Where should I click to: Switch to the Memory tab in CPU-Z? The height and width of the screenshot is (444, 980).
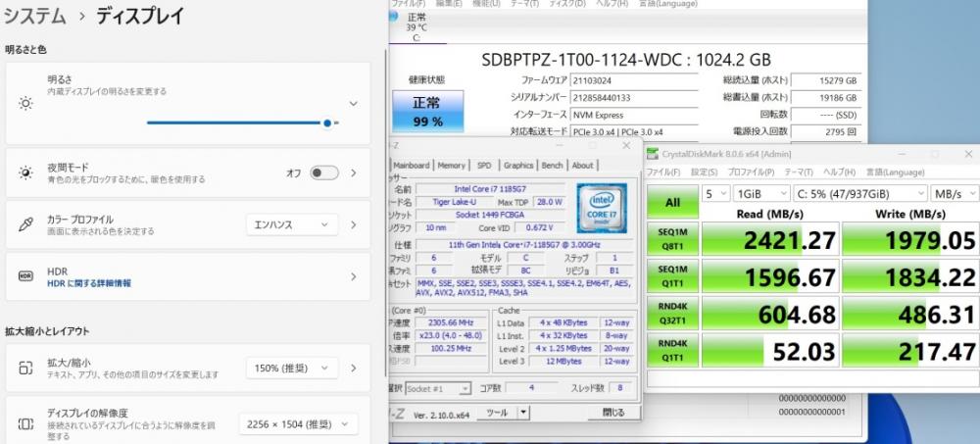coord(451,165)
